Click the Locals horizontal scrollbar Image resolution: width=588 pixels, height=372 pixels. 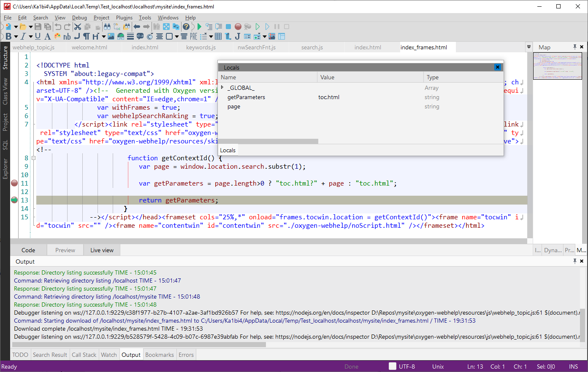[268, 142]
